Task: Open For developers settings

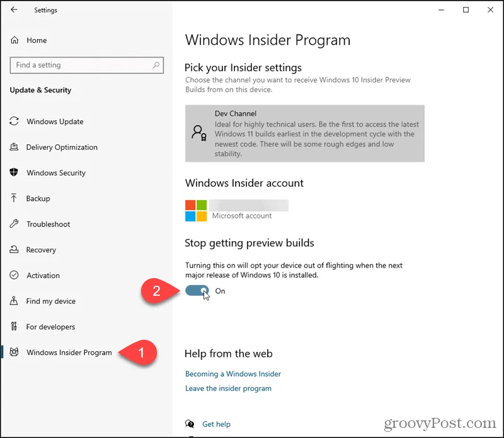Action: click(50, 327)
